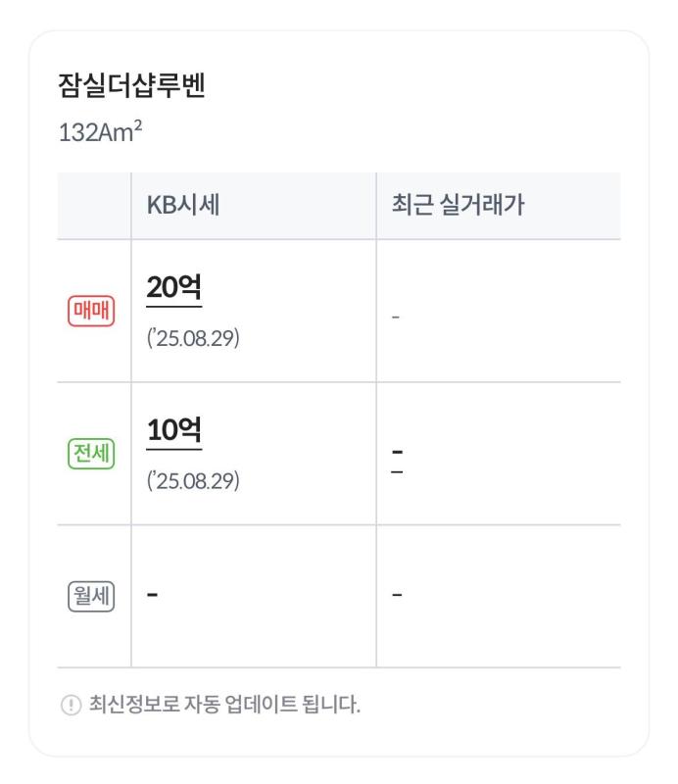Viewport: 678px width, 784px height.
Task: Select the gray 월세 badge
Action: (x=91, y=596)
